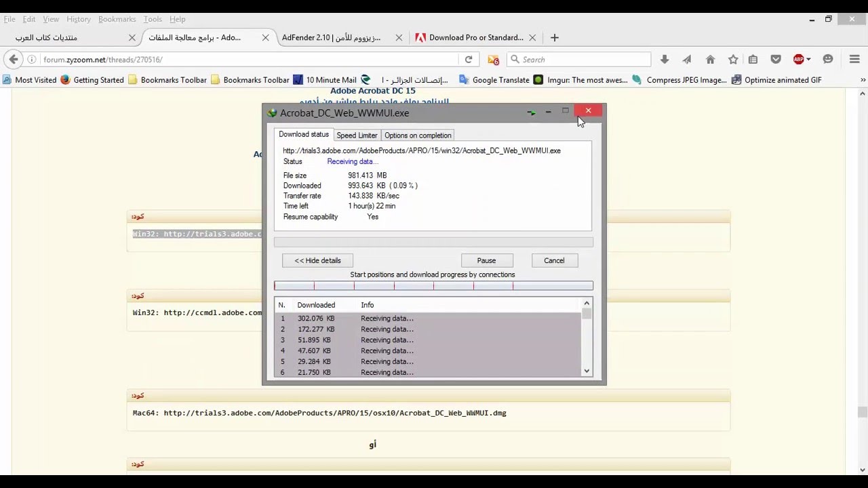Pause the Acrobat download
The image size is (868, 488).
point(486,260)
